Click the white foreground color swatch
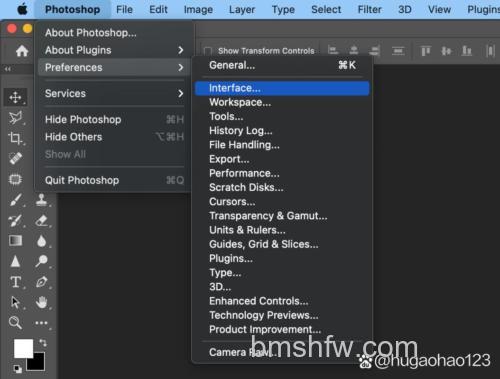Image resolution: width=500 pixels, height=379 pixels. 23,348
